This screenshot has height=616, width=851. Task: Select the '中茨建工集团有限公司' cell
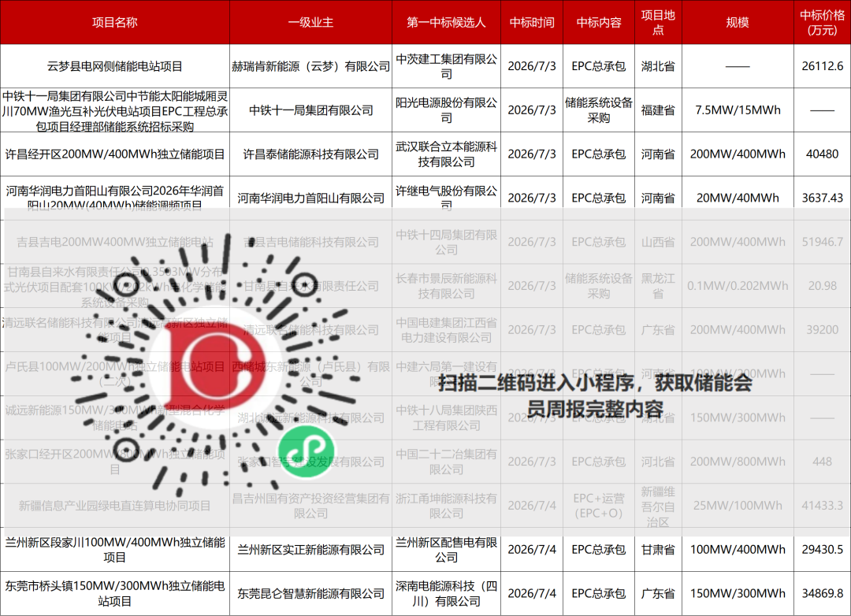click(x=446, y=66)
